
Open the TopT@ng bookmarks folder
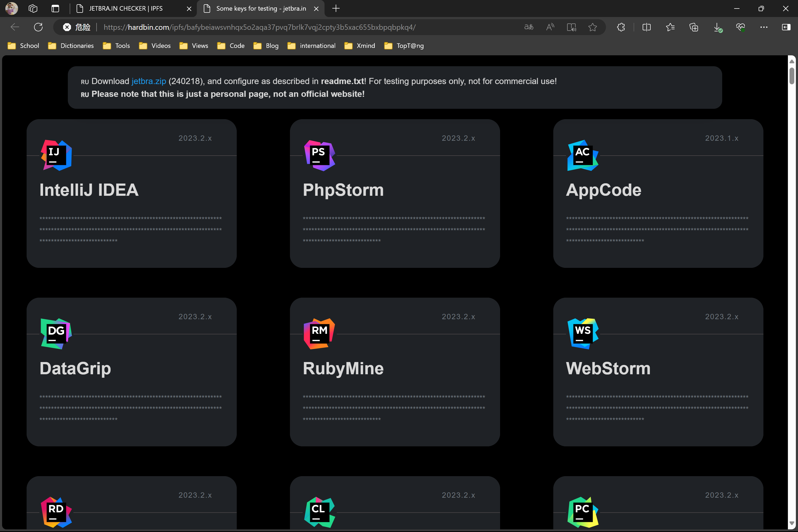click(404, 46)
